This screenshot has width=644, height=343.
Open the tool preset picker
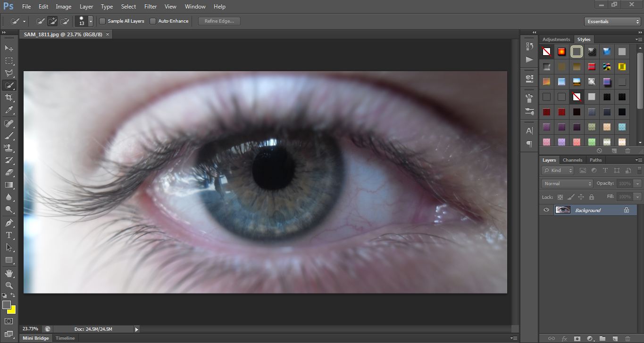(17, 21)
